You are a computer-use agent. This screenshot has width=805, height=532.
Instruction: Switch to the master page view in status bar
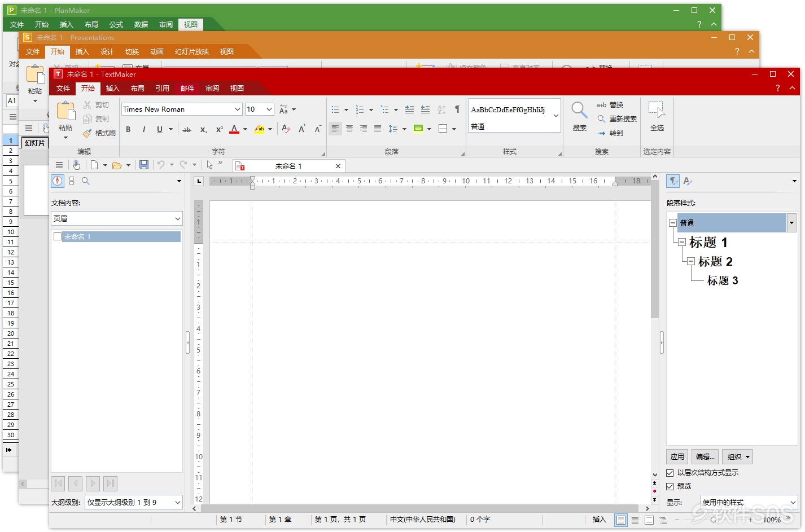pyautogui.click(x=649, y=520)
